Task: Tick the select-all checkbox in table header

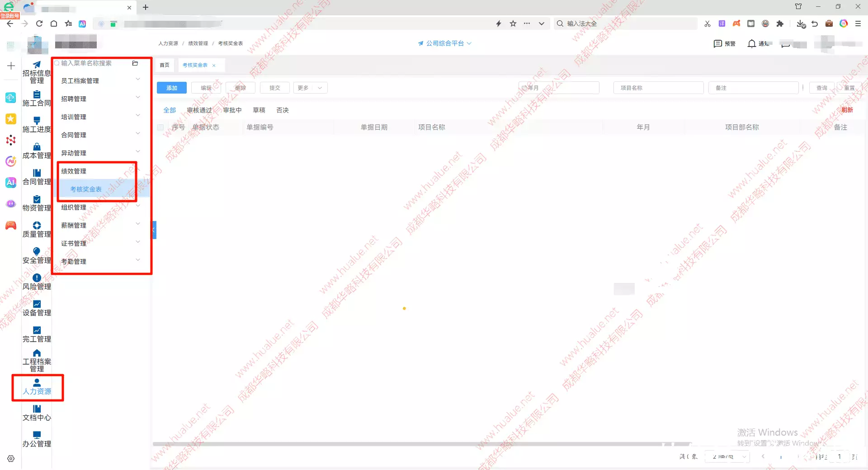Action: tap(160, 127)
